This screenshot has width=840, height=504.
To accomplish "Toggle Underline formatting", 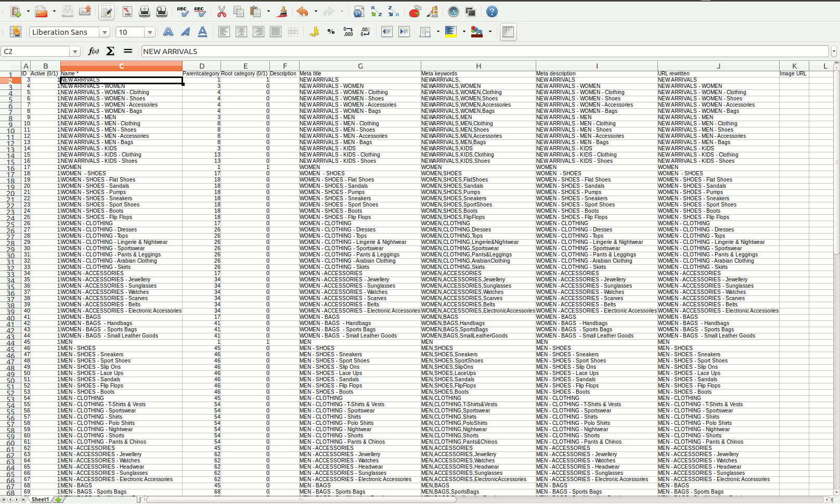I will coord(203,32).
